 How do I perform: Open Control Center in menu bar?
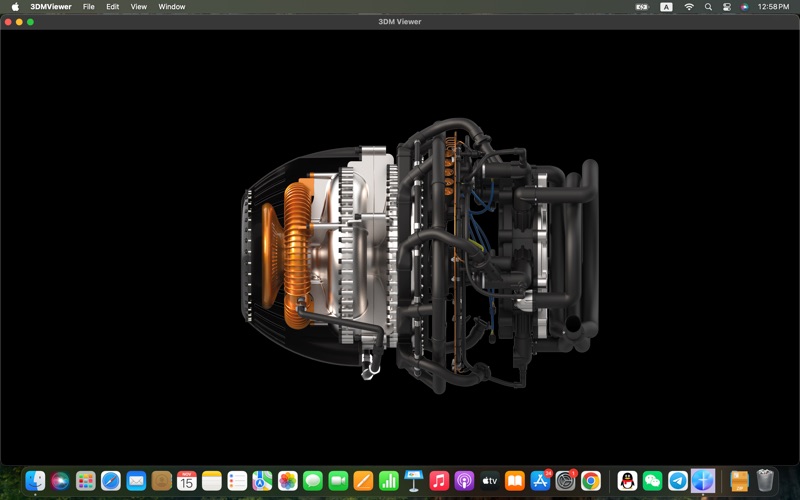(726, 6)
